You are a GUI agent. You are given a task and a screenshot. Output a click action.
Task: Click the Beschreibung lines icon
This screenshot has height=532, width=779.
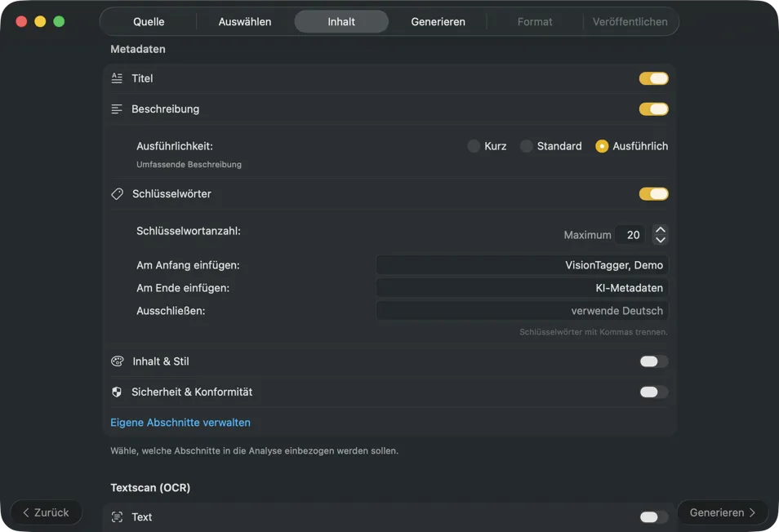(117, 109)
